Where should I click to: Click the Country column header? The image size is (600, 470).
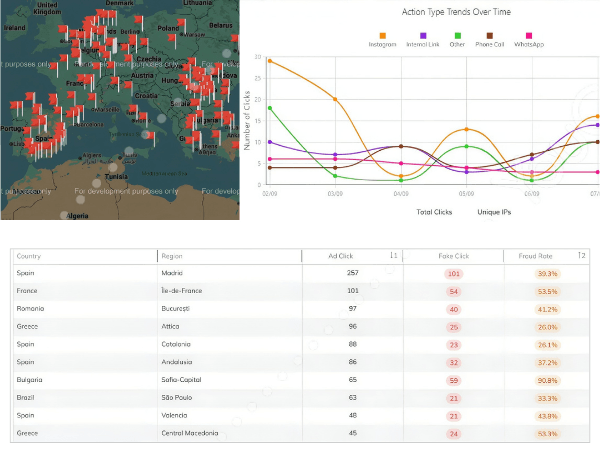point(29,256)
